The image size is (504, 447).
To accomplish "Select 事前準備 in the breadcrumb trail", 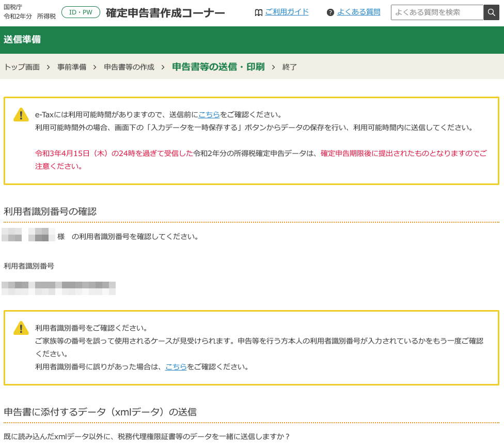I will tap(72, 67).
